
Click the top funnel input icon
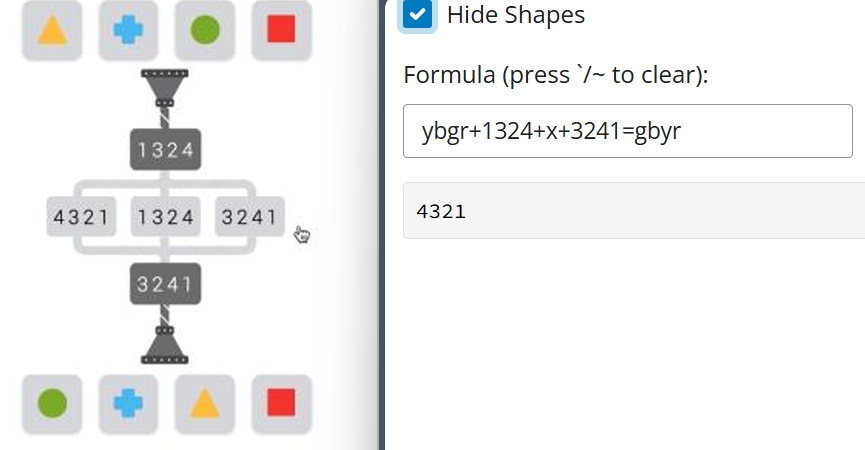click(x=166, y=88)
